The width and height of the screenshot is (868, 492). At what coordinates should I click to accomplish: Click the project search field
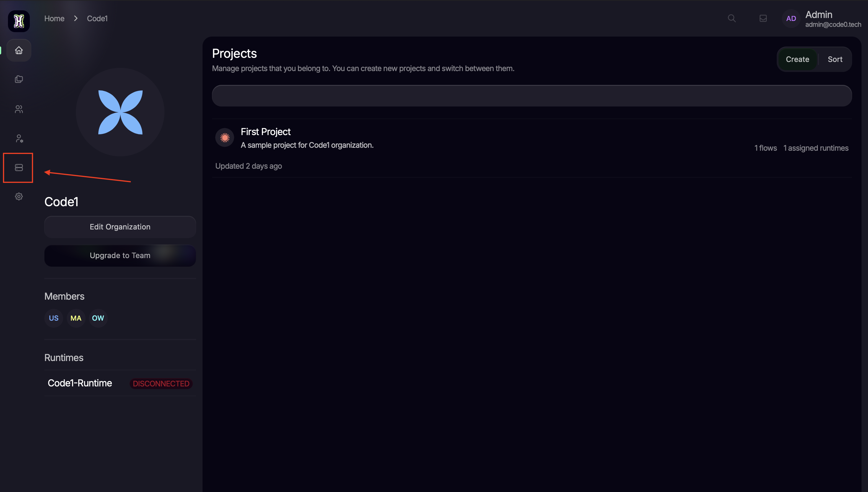click(531, 96)
